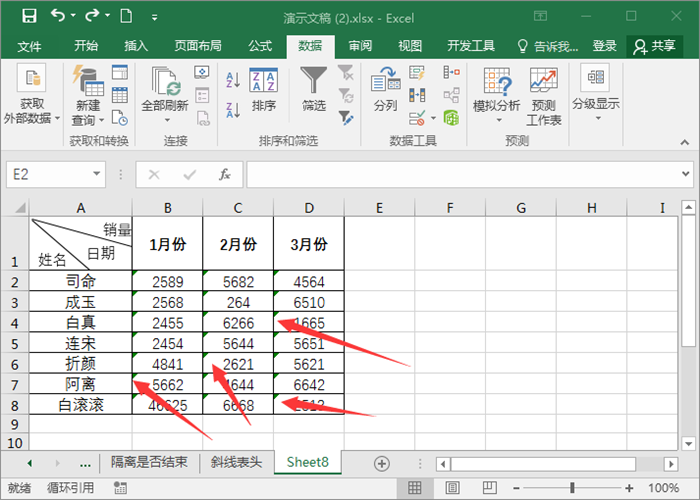The height and width of the screenshot is (500, 700).
Task: Click the Advanced filter icon
Action: [x=346, y=118]
